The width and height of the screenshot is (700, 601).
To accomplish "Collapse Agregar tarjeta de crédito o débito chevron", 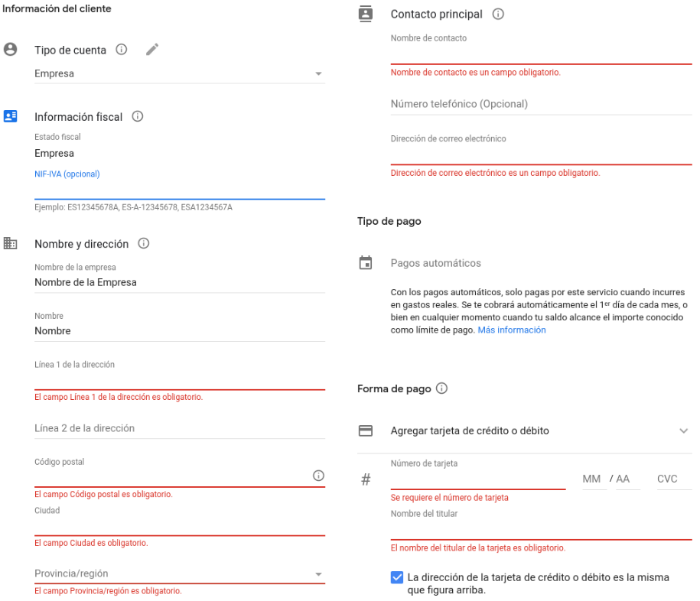I will coord(683,430).
